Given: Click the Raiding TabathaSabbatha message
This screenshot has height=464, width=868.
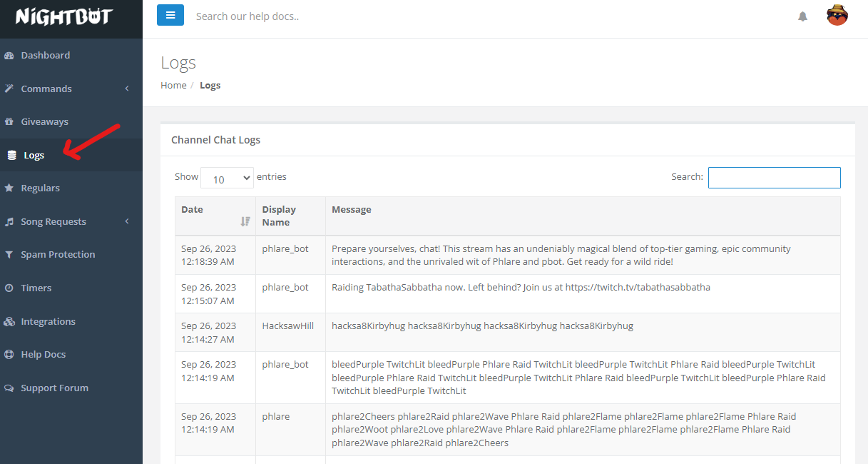Looking at the screenshot, I should point(521,288).
